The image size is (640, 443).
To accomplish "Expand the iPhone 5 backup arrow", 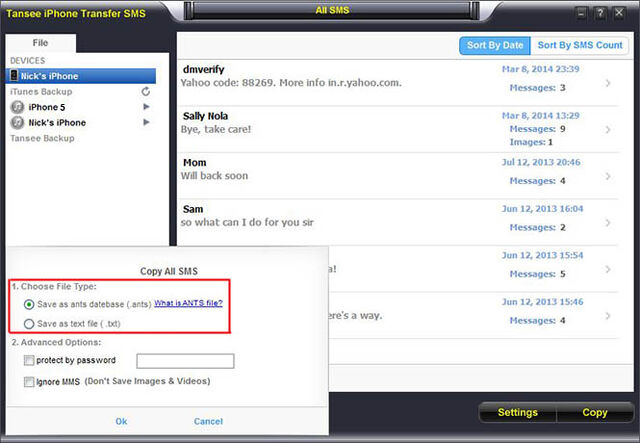I will coord(146,107).
